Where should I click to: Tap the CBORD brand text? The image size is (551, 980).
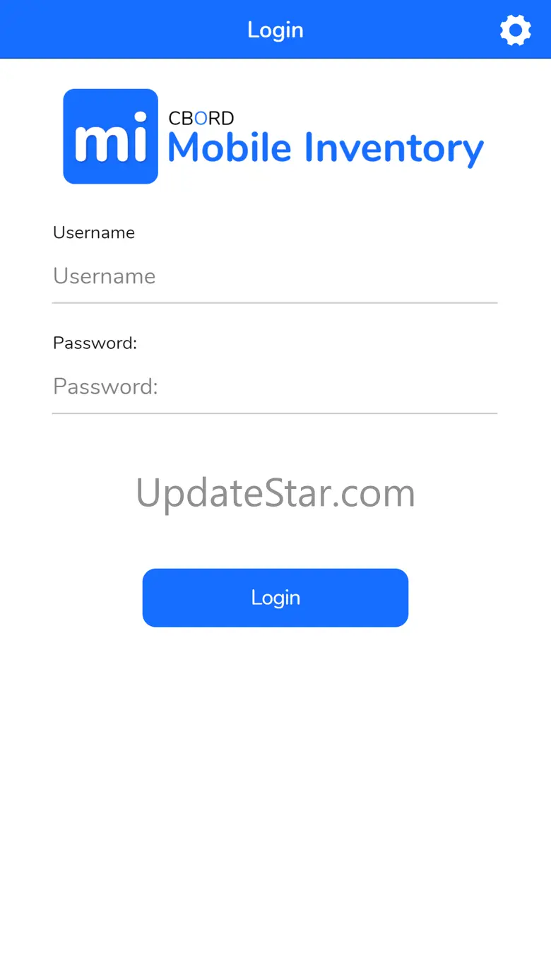pyautogui.click(x=201, y=118)
